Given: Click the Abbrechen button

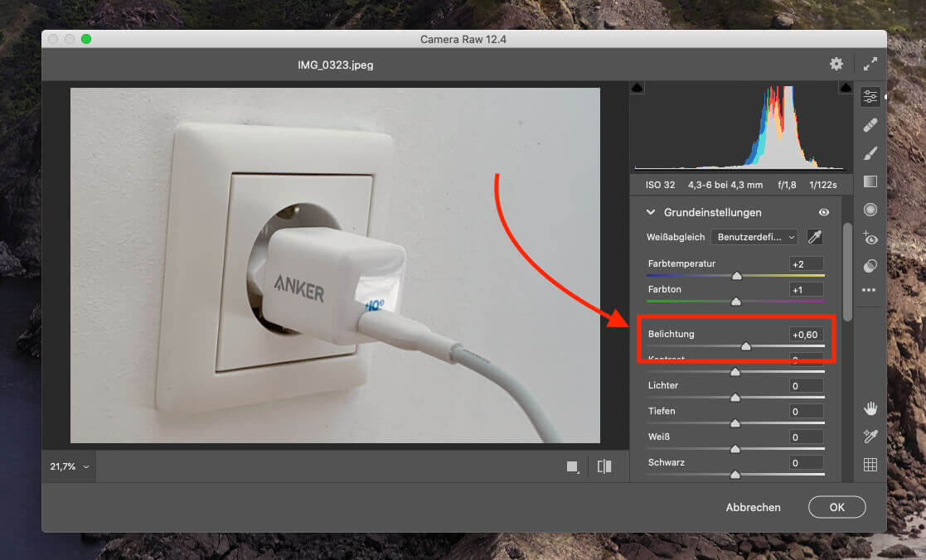Looking at the screenshot, I should pyautogui.click(x=753, y=507).
